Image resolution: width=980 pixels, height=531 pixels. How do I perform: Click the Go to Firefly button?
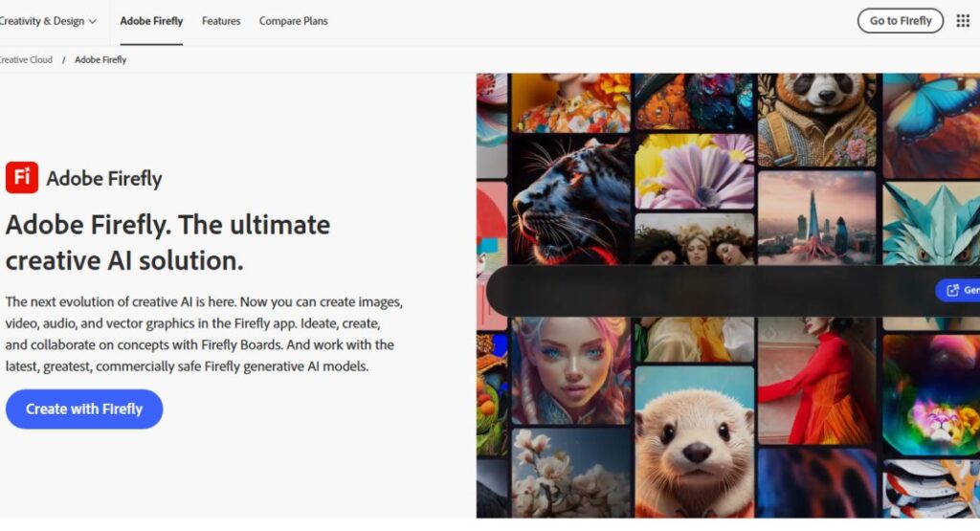(900, 21)
